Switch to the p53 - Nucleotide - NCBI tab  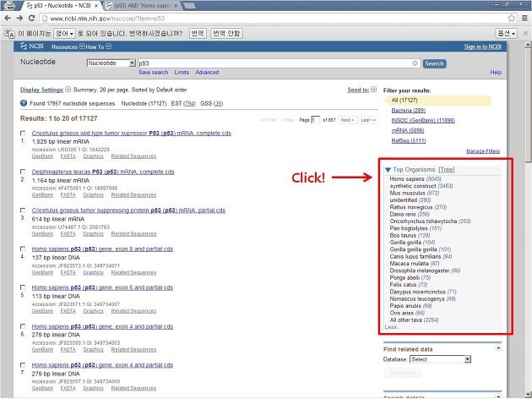coord(62,6)
